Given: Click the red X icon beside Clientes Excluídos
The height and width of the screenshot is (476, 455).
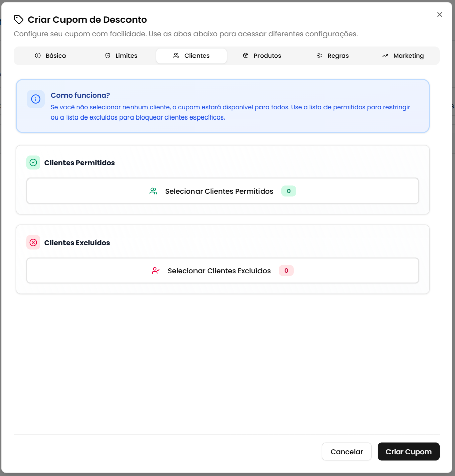Looking at the screenshot, I should click(x=33, y=243).
